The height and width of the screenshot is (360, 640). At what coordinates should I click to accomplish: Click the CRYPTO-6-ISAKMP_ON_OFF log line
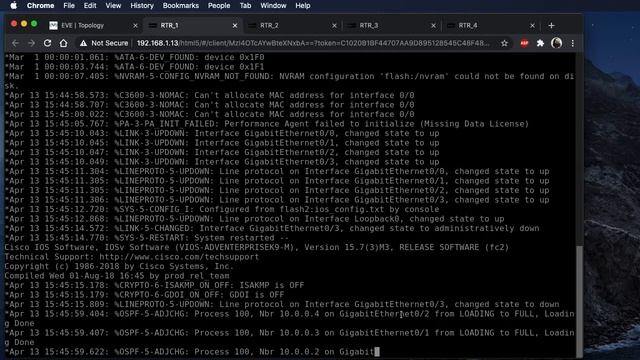(x=154, y=285)
